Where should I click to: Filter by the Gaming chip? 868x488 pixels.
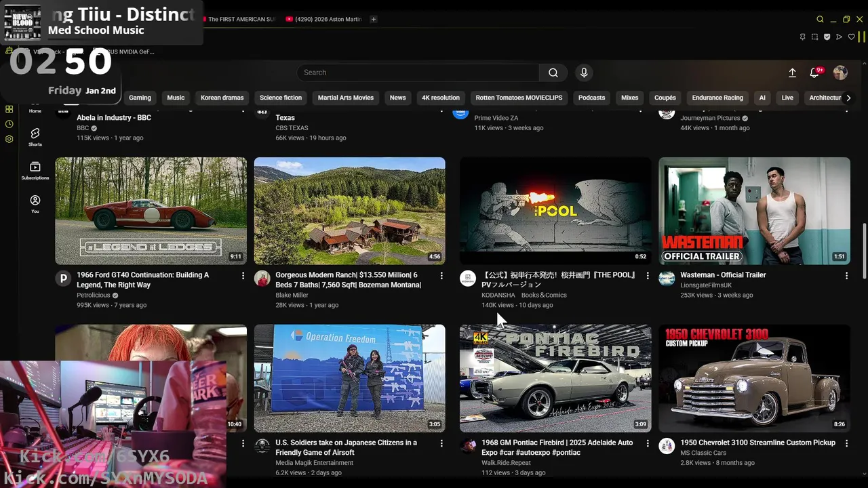(140, 98)
